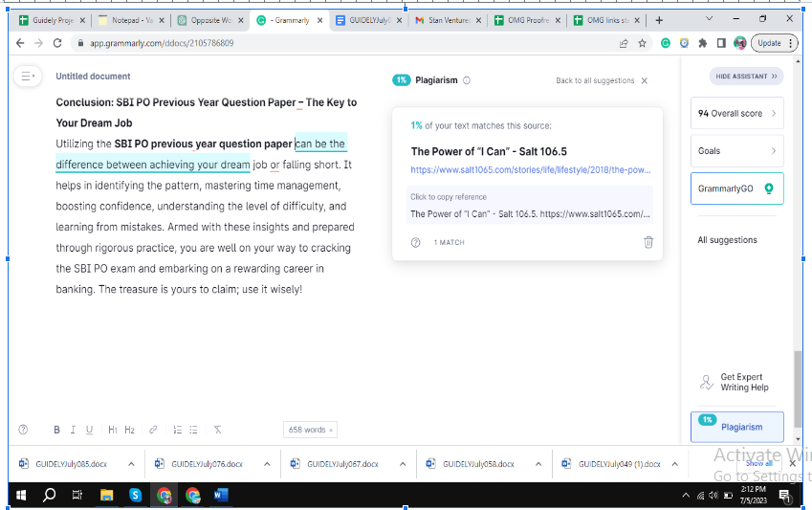Toggle underline formatting in editor toolbar
Screen dimensions: 812x510
(x=89, y=430)
